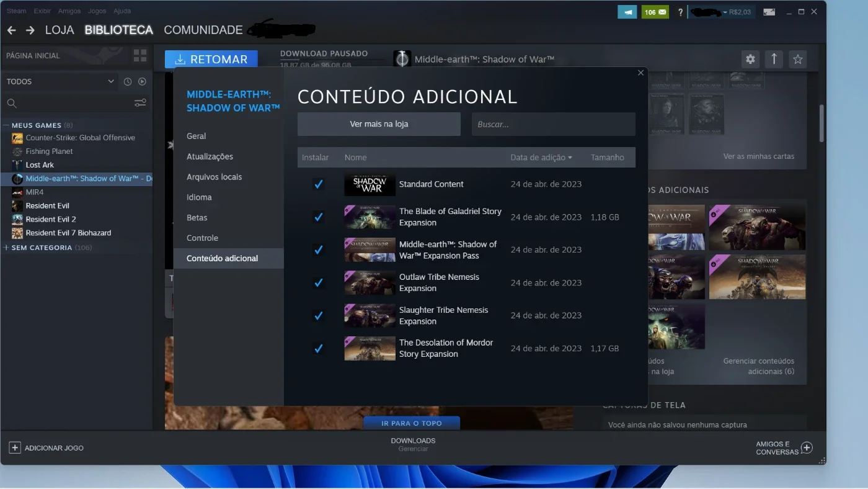Click the Standard Content thumbnail
868x489 pixels.
pyautogui.click(x=370, y=184)
